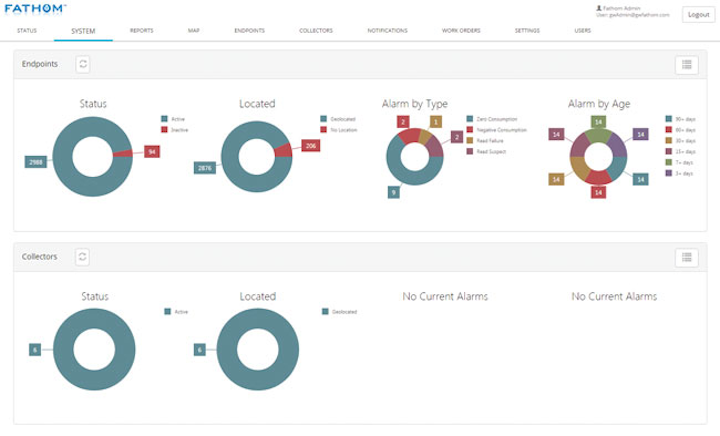This screenshot has width=720, height=436.
Task: Click the Collectors Status donut chart
Action: pos(94,349)
